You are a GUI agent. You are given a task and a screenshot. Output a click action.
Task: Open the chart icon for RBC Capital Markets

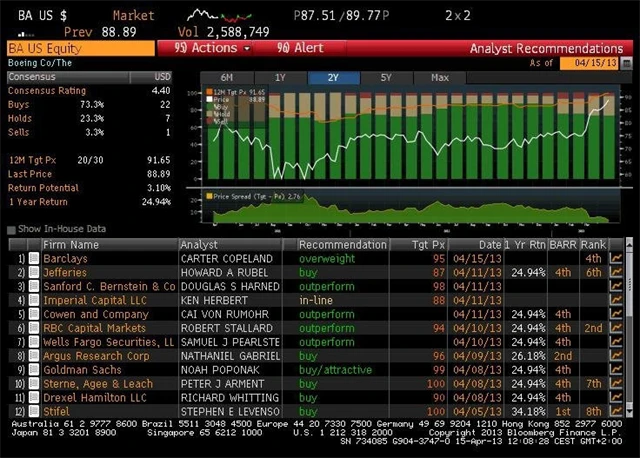(615, 327)
